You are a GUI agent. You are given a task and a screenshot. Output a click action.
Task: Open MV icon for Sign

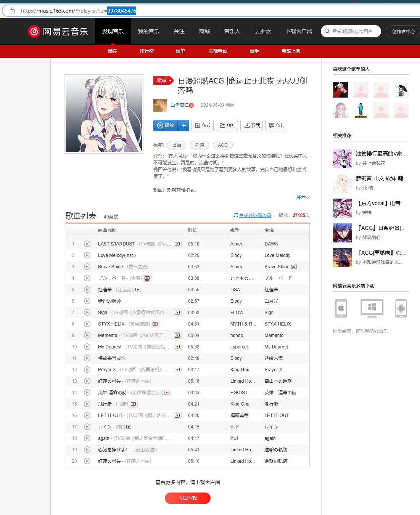click(177, 313)
